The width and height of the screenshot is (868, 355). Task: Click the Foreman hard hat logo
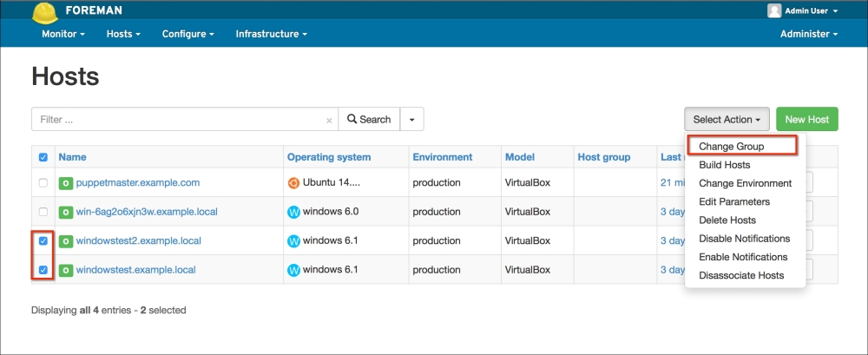(x=45, y=12)
